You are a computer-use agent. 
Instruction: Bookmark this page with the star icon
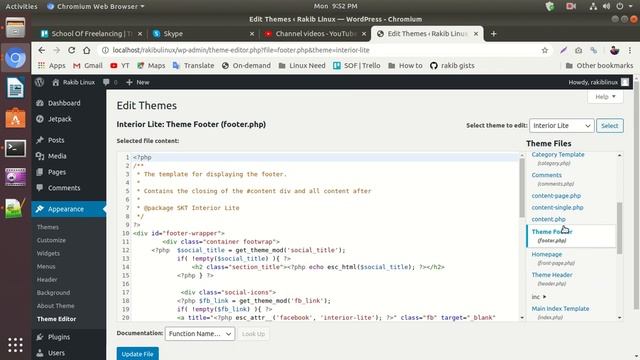[544, 50]
